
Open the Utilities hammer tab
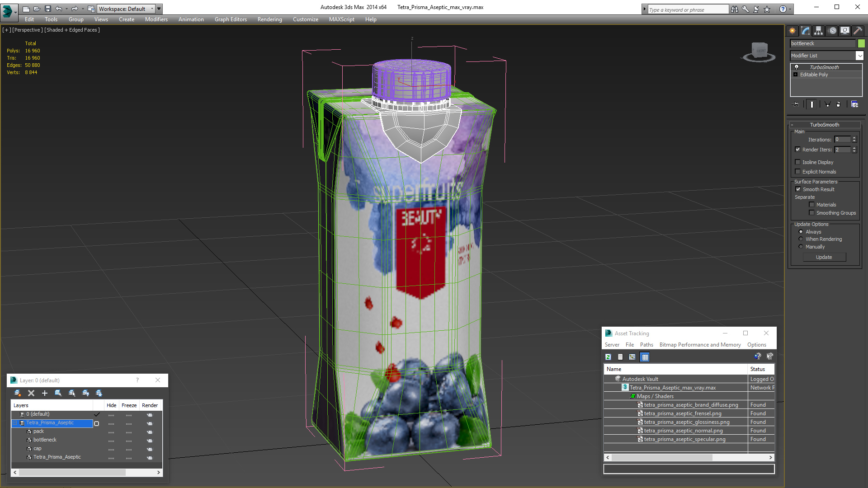[x=858, y=31]
